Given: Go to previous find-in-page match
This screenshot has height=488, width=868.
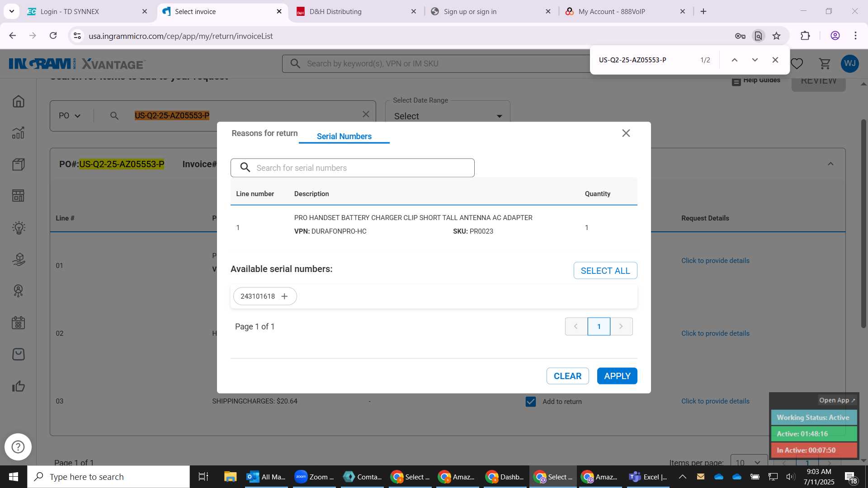Looking at the screenshot, I should click(x=735, y=60).
